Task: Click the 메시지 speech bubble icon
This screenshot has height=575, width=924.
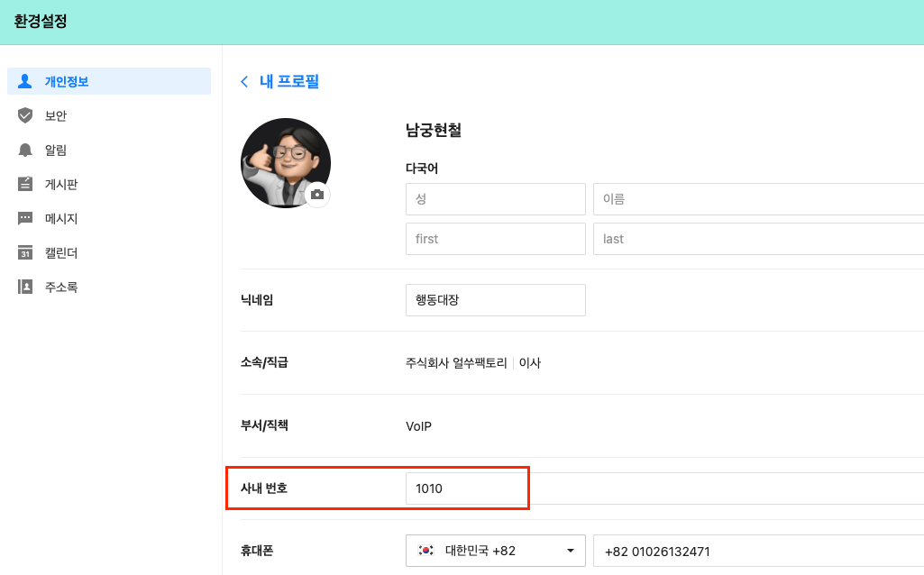Action: click(24, 219)
